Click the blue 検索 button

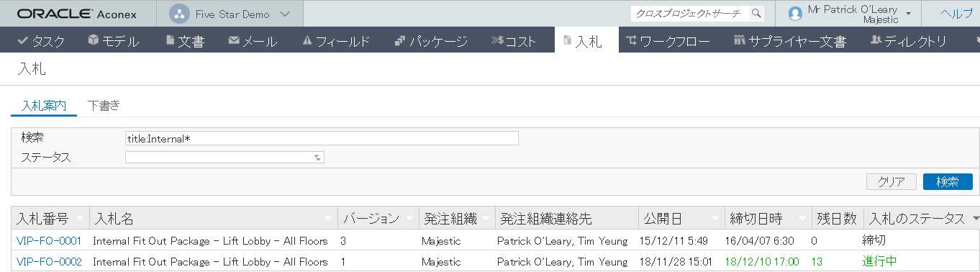[948, 182]
